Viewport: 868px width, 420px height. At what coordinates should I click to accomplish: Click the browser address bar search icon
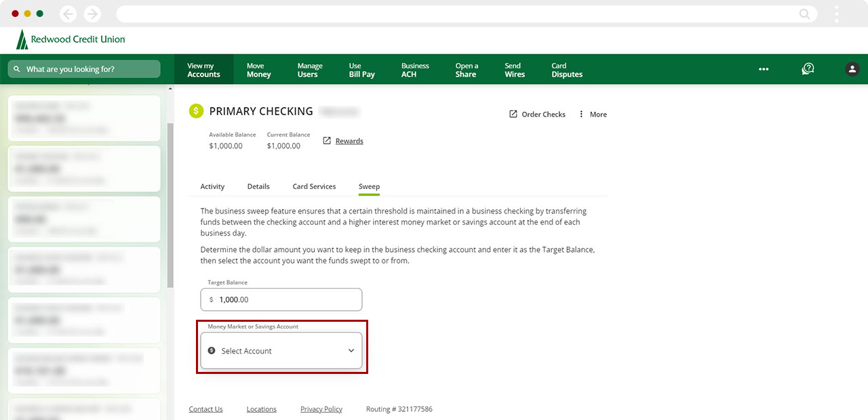coord(804,14)
